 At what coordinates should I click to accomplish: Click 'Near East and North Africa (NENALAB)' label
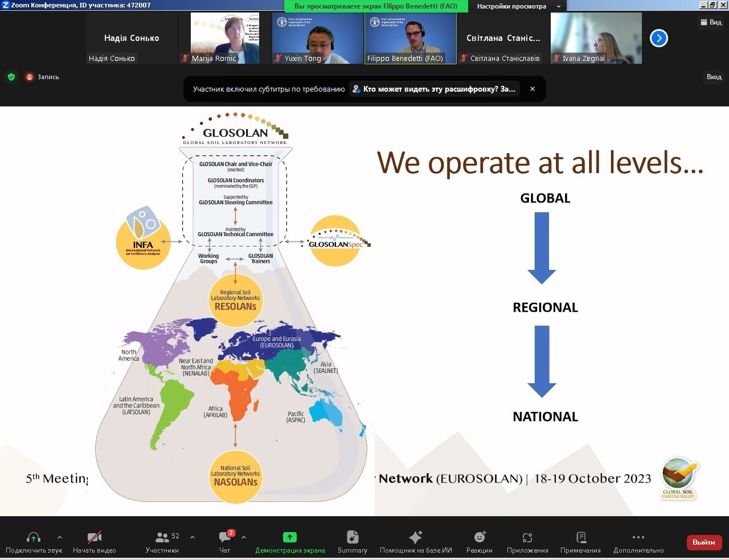click(196, 367)
